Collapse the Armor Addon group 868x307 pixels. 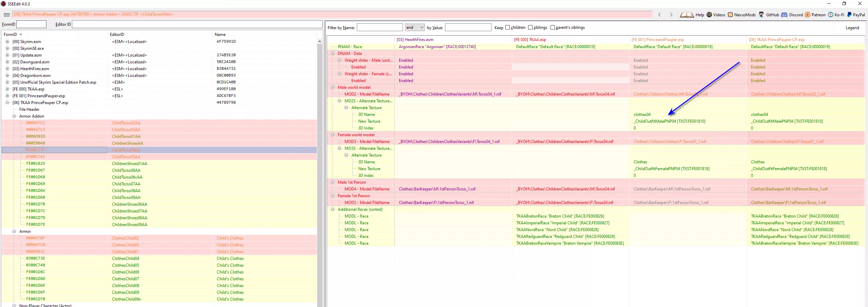click(14, 116)
